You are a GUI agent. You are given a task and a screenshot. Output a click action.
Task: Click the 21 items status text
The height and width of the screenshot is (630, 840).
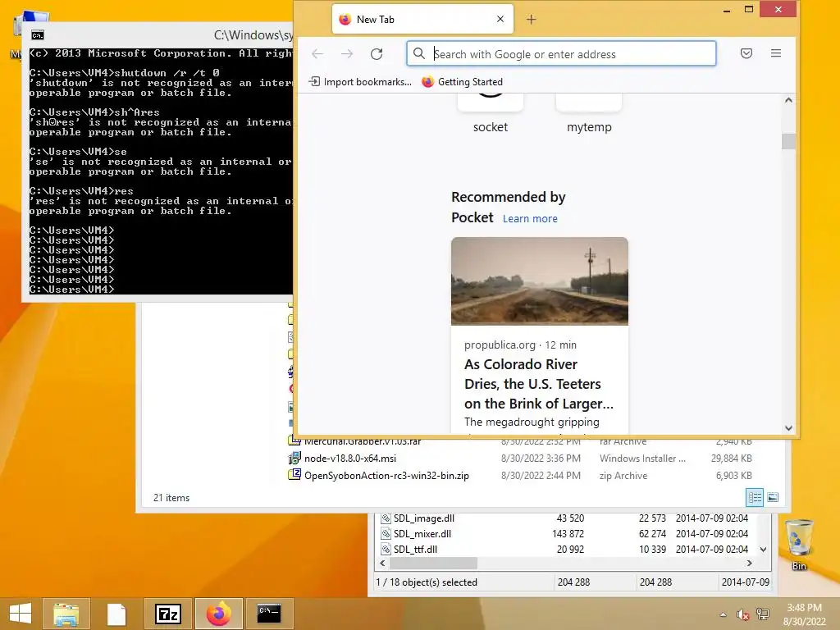click(171, 498)
